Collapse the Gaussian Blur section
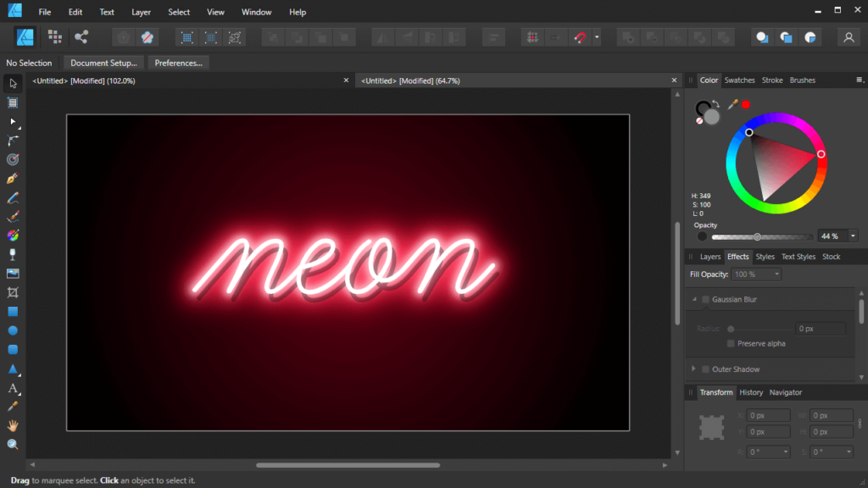The image size is (868, 488). click(694, 299)
